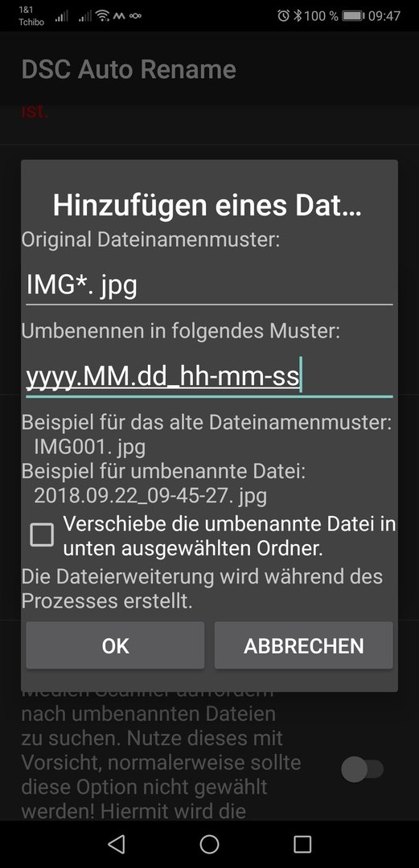Check the 'Verschiebe die umbenannte Datei' checkbox
419x868 pixels.
pos(42,535)
